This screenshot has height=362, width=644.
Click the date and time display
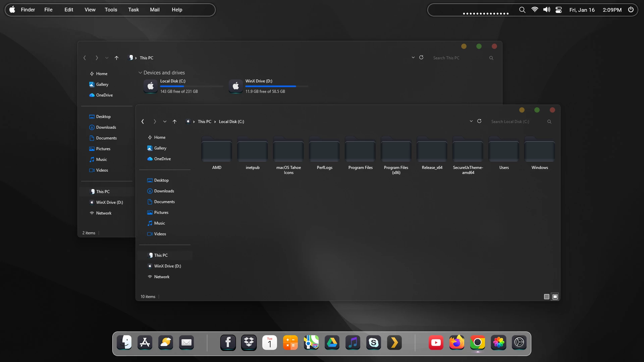[595, 10]
